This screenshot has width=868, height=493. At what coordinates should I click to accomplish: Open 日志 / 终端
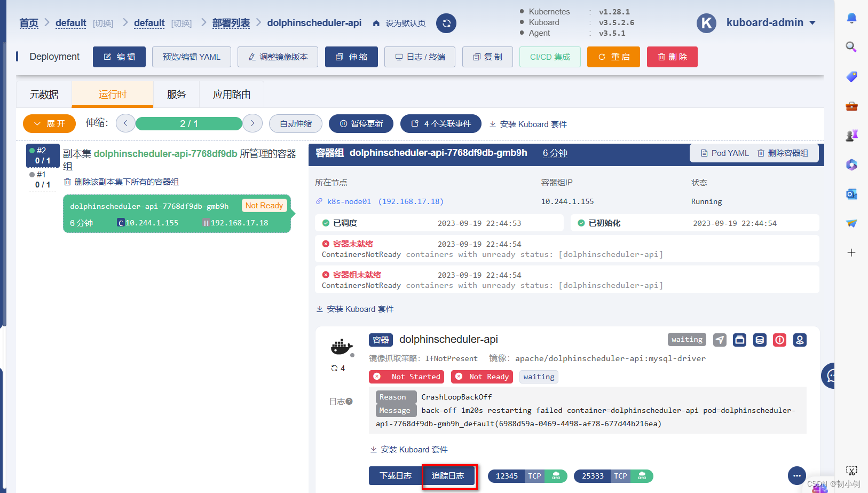[x=420, y=57]
